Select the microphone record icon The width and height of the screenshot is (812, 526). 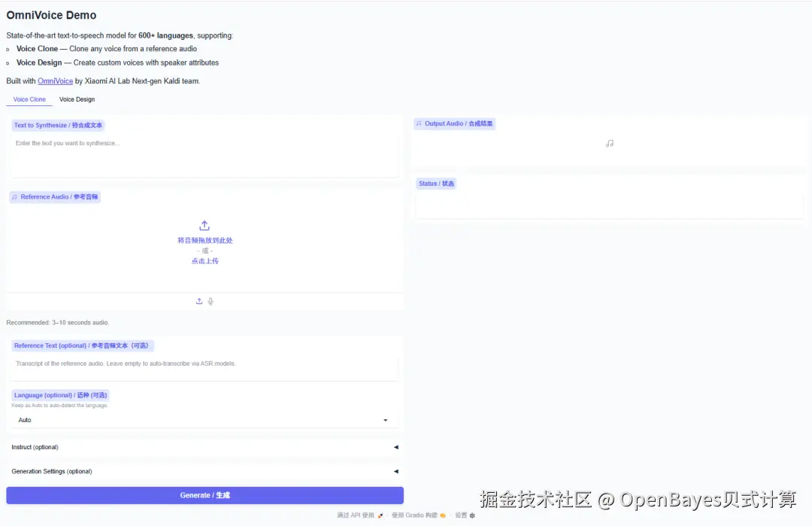coord(211,301)
